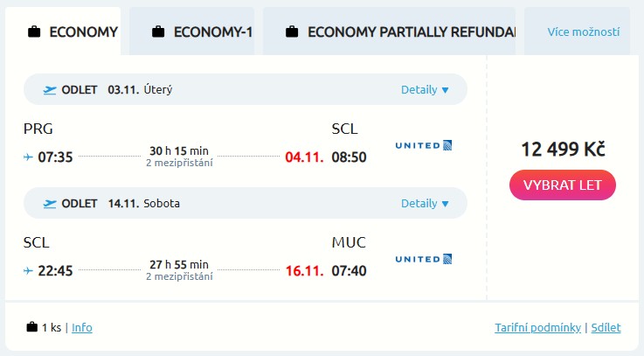
Task: Open the Tarifní podmínky link
Action: [537, 328]
